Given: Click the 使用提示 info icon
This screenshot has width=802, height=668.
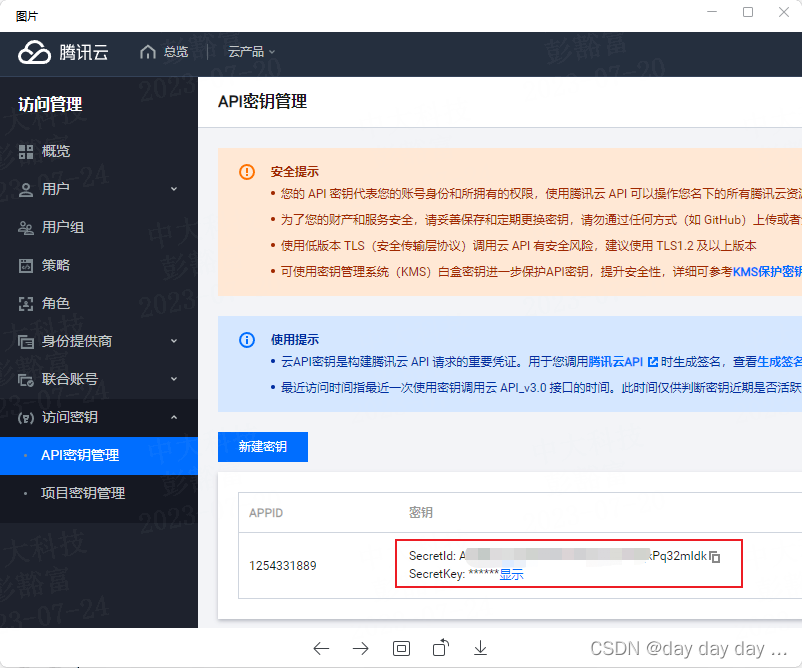Looking at the screenshot, I should (247, 340).
